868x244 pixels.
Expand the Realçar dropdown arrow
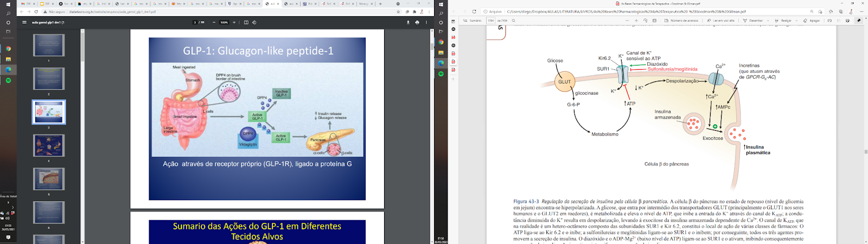coord(797,21)
